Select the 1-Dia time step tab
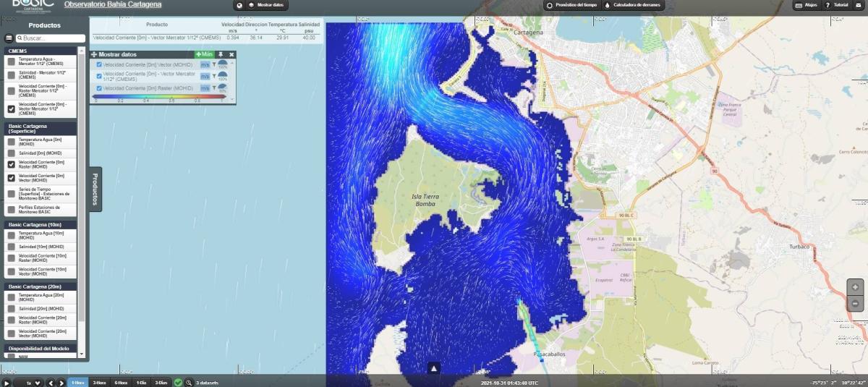868x387 pixels. tap(142, 383)
